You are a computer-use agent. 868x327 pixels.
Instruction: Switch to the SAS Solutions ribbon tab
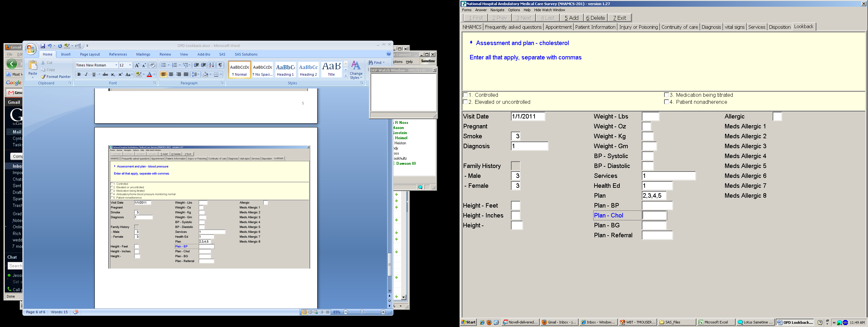[x=246, y=54]
